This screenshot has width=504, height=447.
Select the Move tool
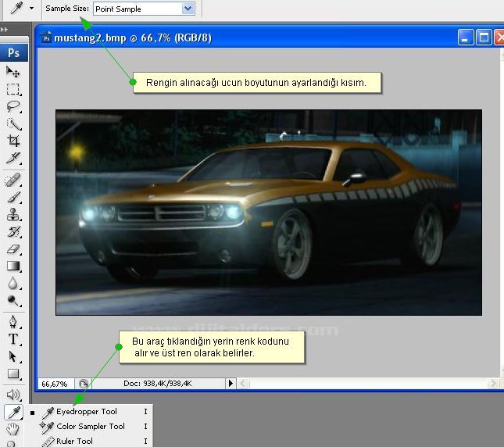[x=13, y=72]
